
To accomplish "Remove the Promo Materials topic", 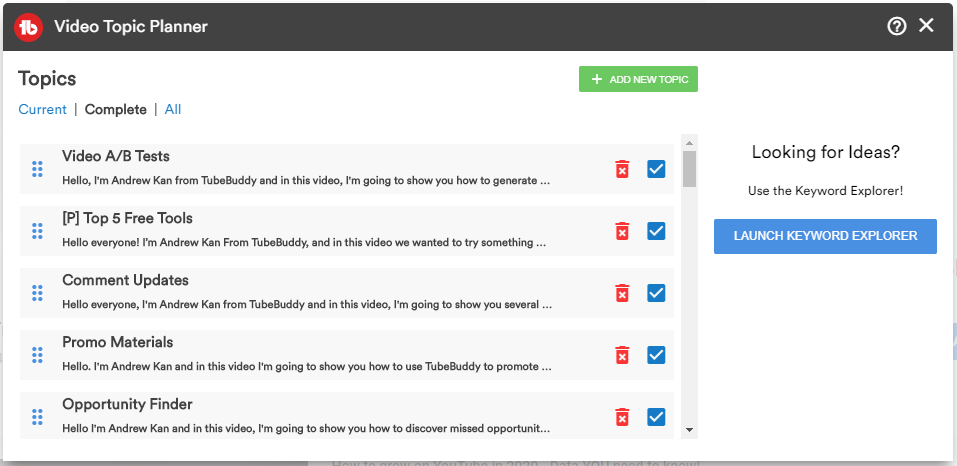I will point(622,355).
